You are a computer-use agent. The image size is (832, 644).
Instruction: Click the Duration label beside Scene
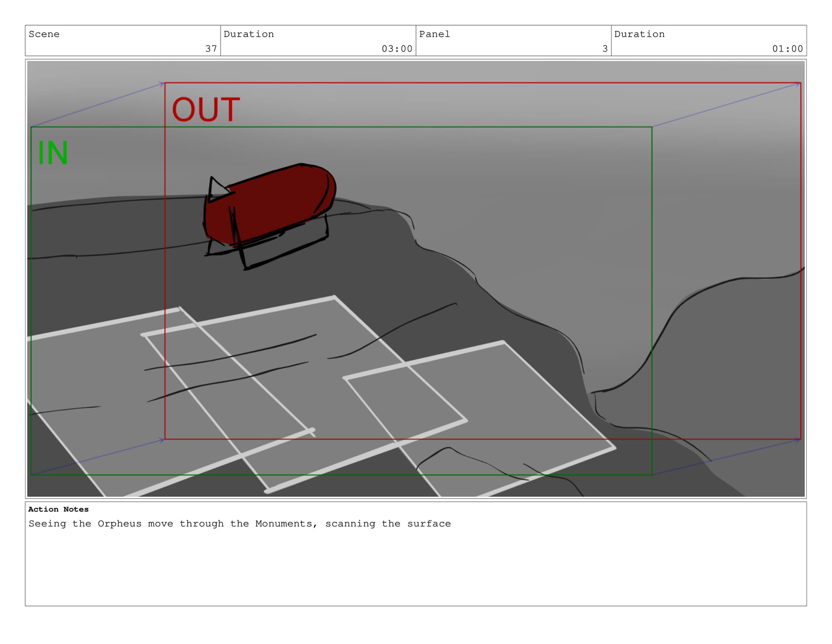click(248, 34)
